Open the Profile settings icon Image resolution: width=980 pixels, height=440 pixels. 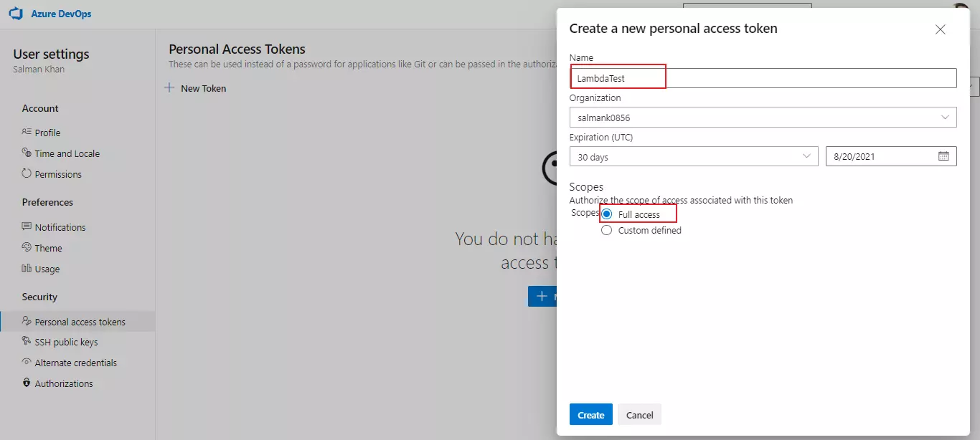27,132
